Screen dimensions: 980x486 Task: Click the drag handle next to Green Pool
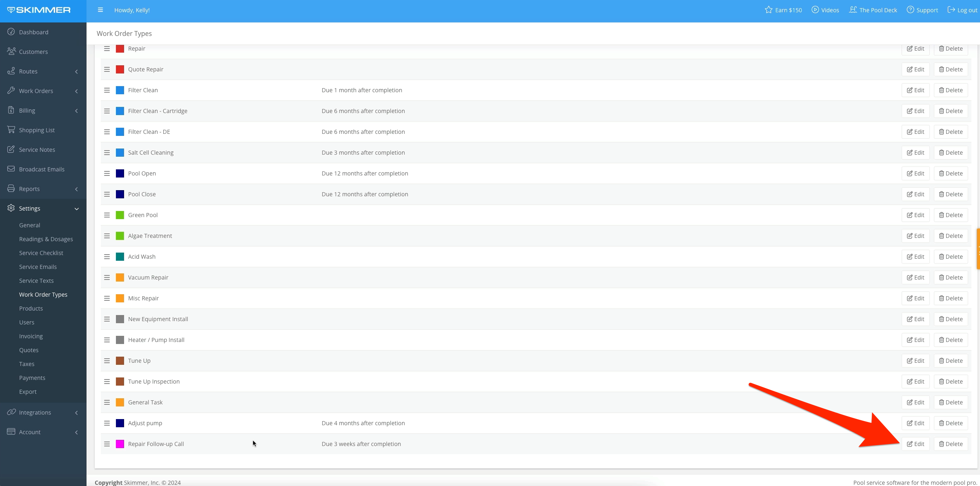coord(107,215)
